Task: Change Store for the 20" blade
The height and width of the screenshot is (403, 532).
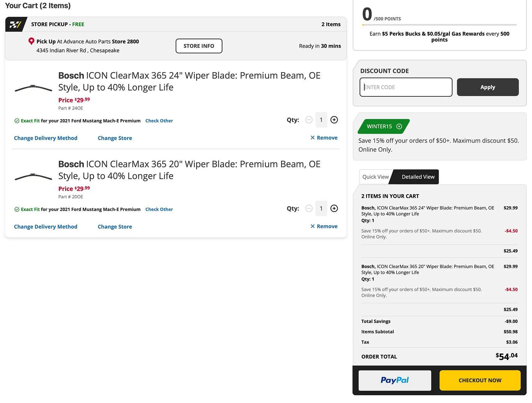Action: (115, 227)
